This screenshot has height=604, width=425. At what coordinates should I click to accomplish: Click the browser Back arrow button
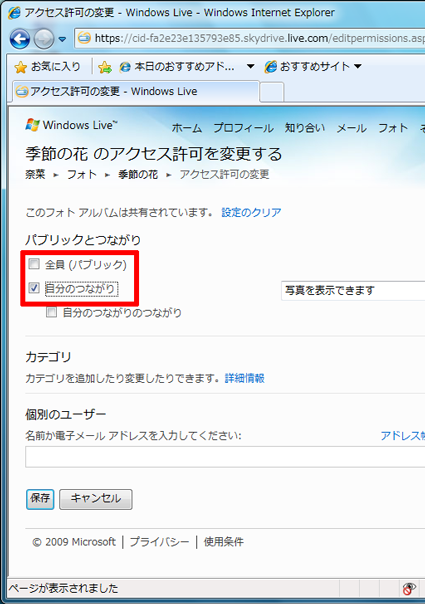coord(20,39)
